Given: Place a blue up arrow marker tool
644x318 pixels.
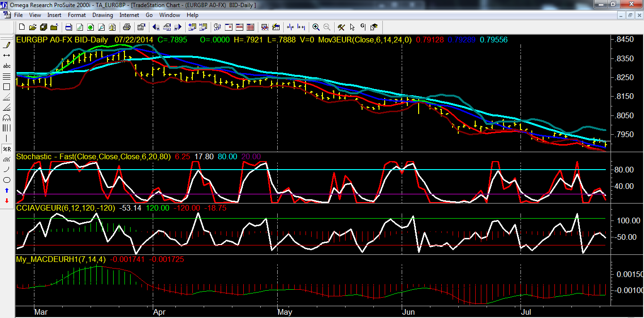Looking at the screenshot, I should tap(7, 190).
